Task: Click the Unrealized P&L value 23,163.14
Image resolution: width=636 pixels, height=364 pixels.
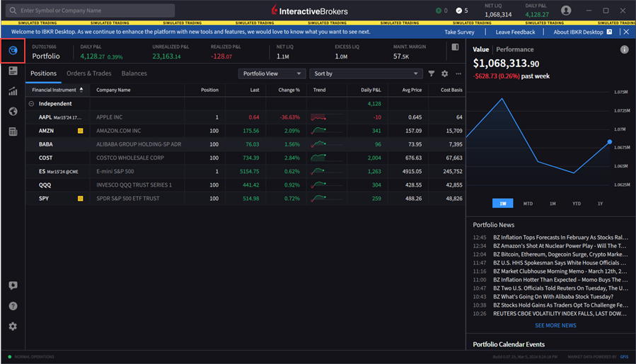Action: (166, 57)
